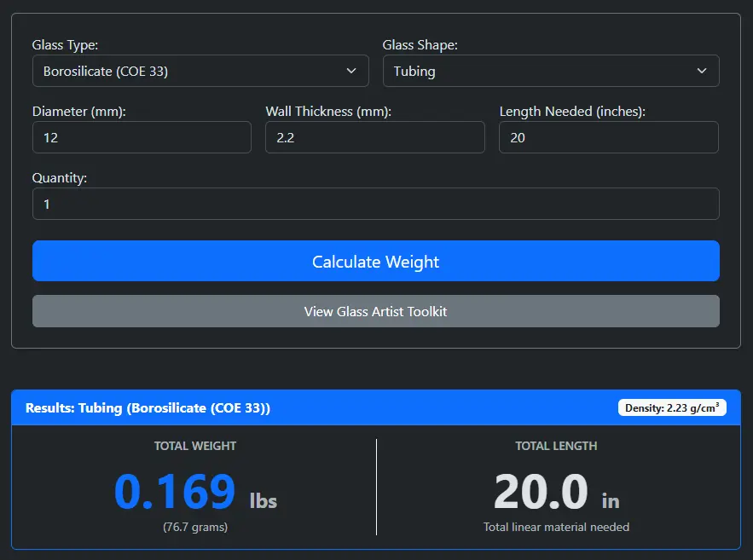Click the TOTAL LENGTH label
This screenshot has height=560, width=753.
coord(555,446)
